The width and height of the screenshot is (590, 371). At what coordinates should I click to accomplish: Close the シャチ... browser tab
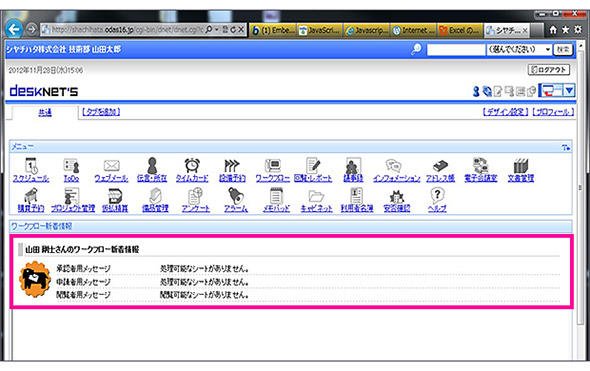525,30
